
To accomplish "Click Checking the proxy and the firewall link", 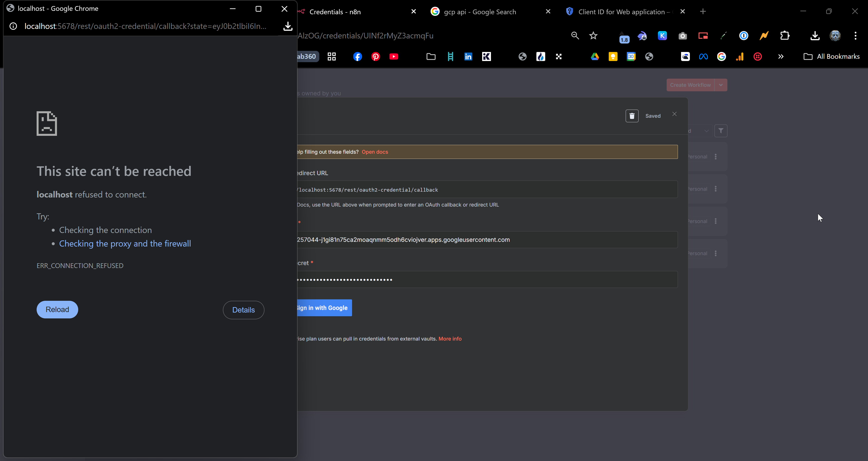I will tap(125, 244).
